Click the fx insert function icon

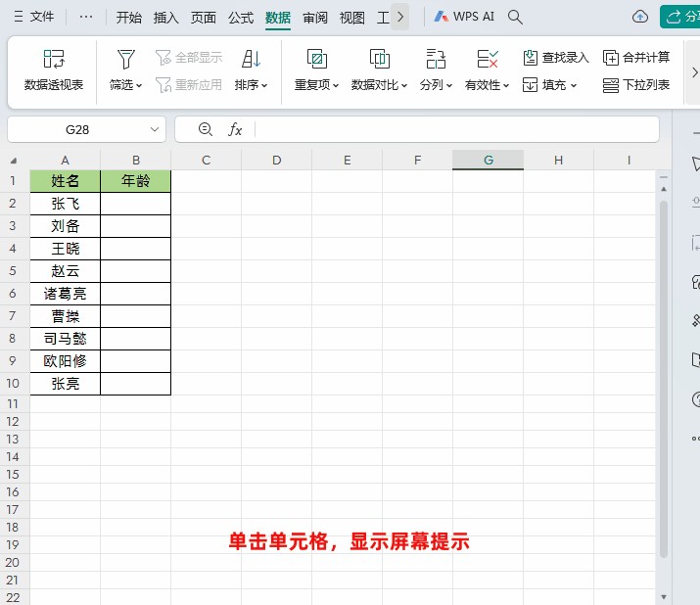235,129
